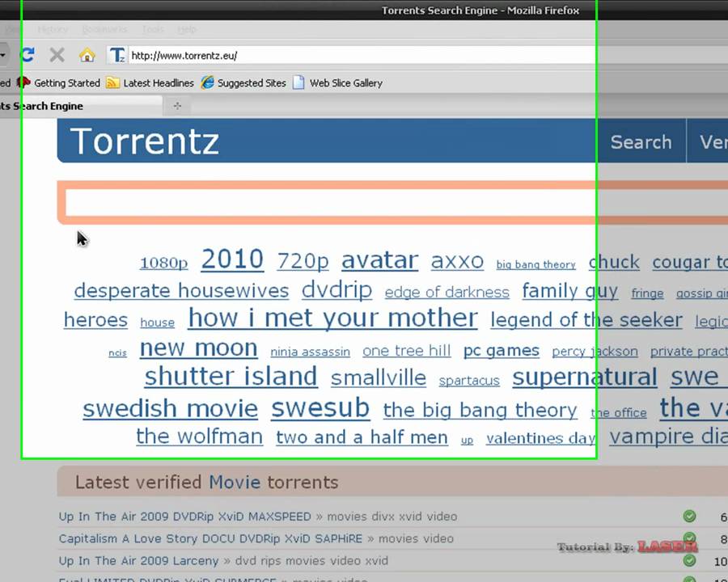The height and width of the screenshot is (582, 728).
Task: Open the spartacus tag
Action: pyautogui.click(x=469, y=381)
